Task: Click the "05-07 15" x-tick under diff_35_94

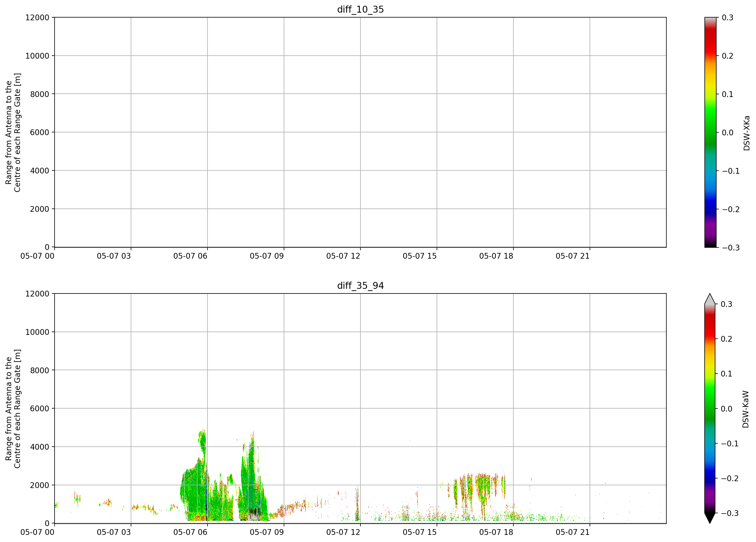Action: coord(420,532)
